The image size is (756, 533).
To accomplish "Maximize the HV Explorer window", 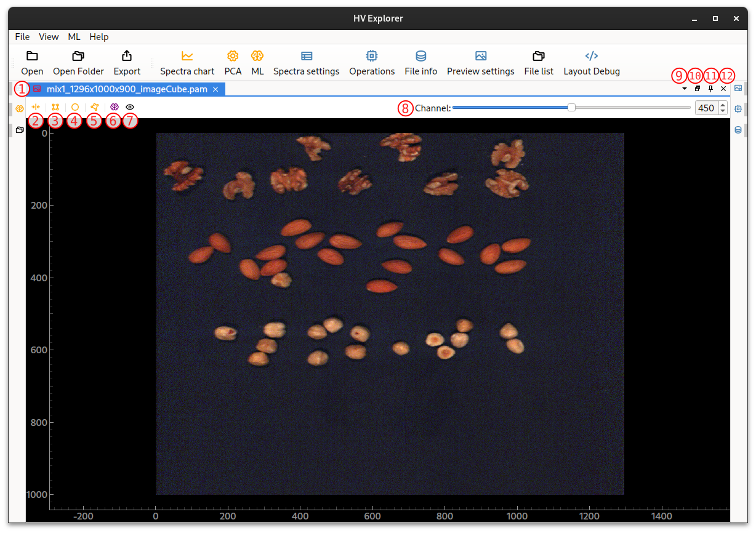I will point(715,18).
